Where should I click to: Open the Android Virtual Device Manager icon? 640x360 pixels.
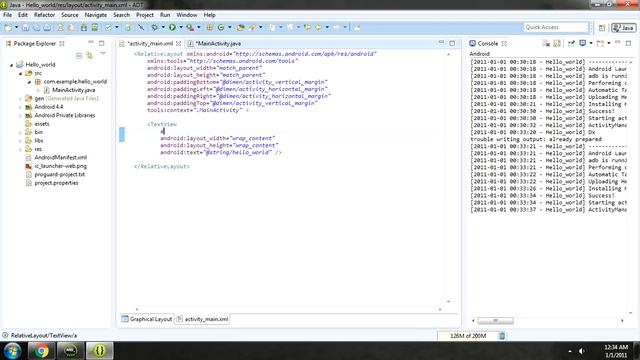tap(95, 27)
